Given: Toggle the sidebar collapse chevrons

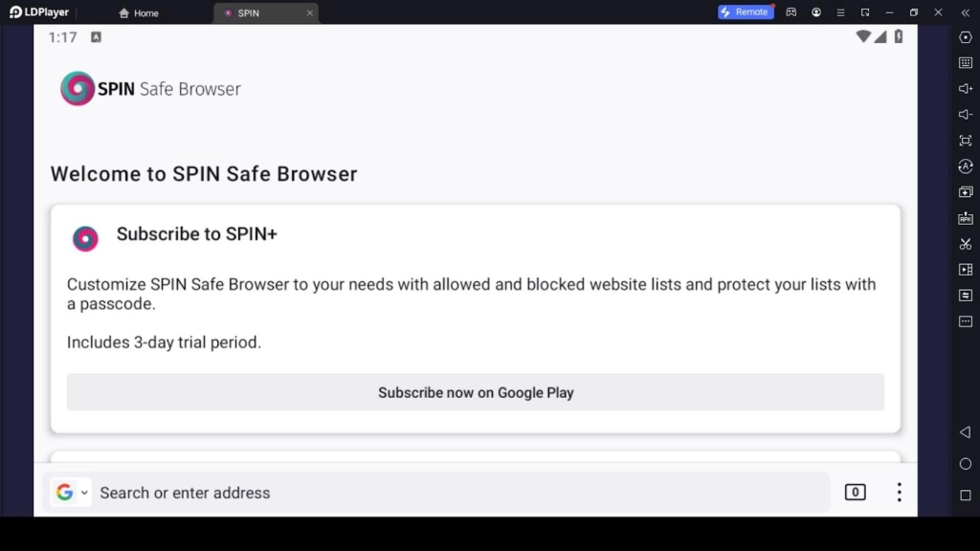Looking at the screenshot, I should coord(965,12).
